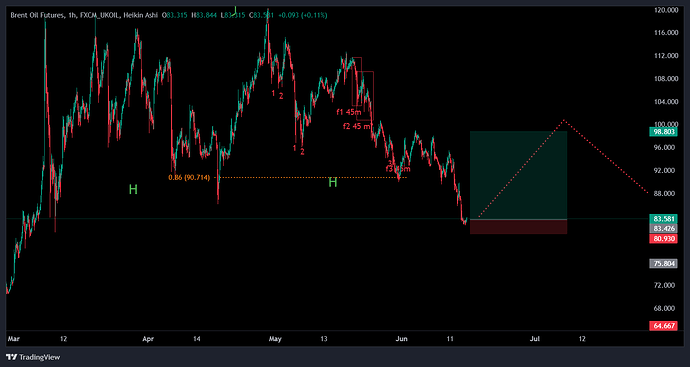Click the 92.000 price axis label
This screenshot has width=690, height=367.
click(x=664, y=171)
